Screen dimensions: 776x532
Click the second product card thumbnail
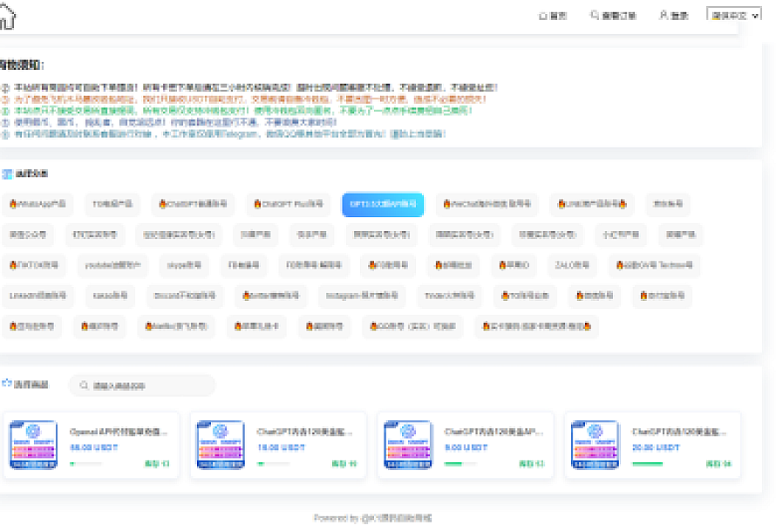pos(221,446)
